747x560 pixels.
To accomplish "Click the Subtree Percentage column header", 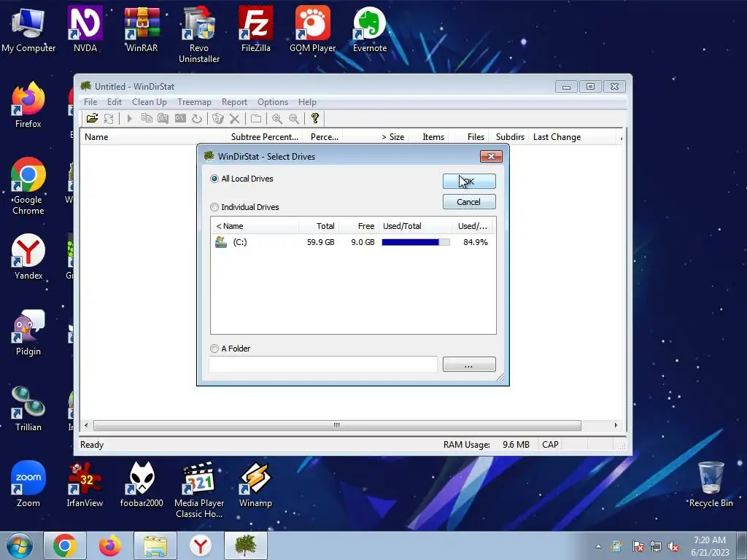I will tap(265, 137).
